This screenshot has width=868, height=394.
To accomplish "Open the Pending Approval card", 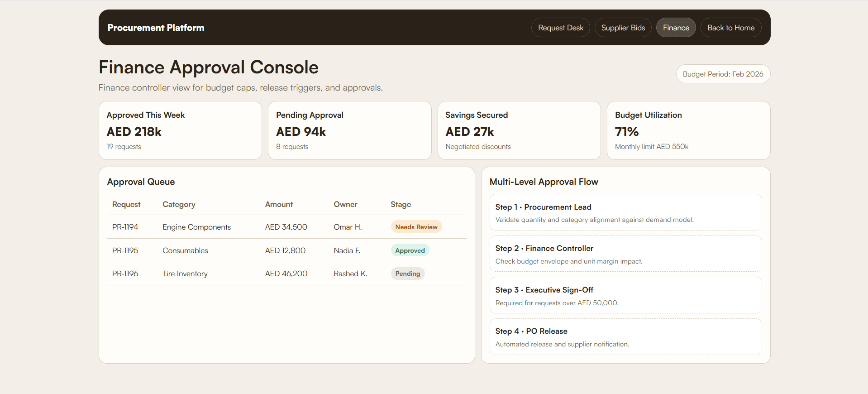I will pyautogui.click(x=349, y=130).
